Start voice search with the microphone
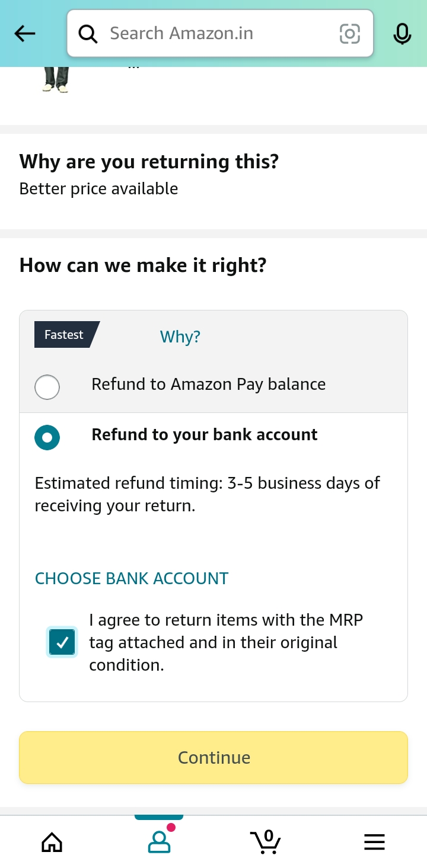Viewport: 427px width, 868px height. pos(402,34)
